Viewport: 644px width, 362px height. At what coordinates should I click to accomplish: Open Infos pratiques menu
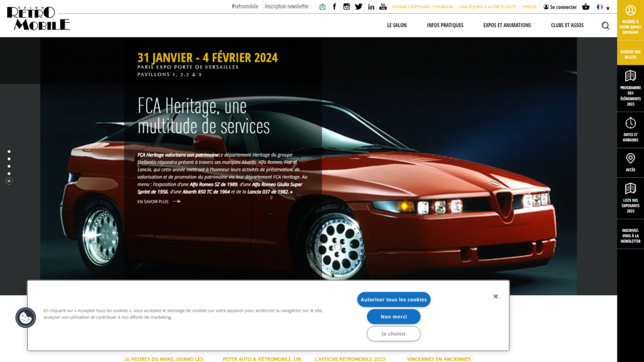point(445,25)
